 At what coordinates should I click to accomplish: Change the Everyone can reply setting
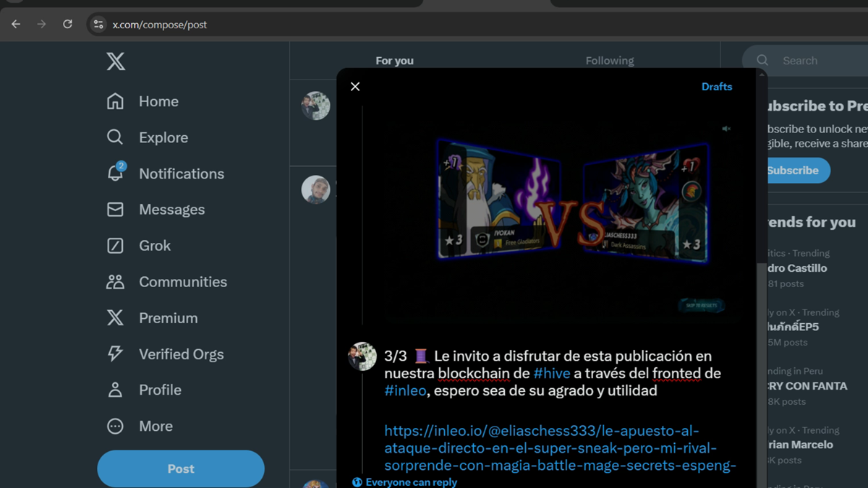point(404,482)
